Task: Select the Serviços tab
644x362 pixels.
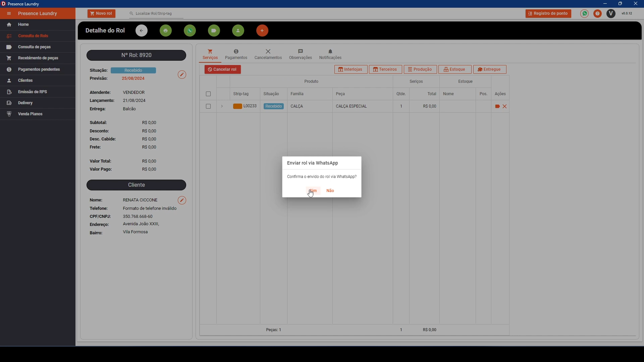Action: pyautogui.click(x=210, y=54)
